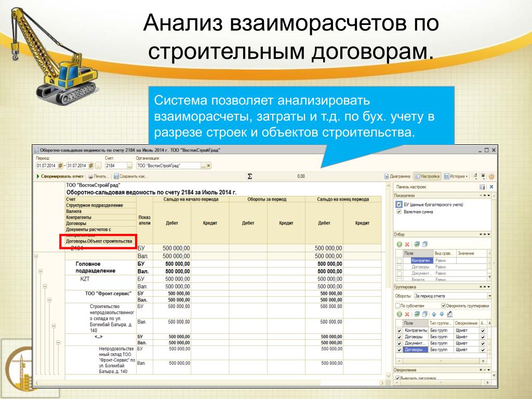The height and width of the screenshot is (399, 532).
Task: Toggle the Настройка settings panel button
Action: tap(427, 177)
